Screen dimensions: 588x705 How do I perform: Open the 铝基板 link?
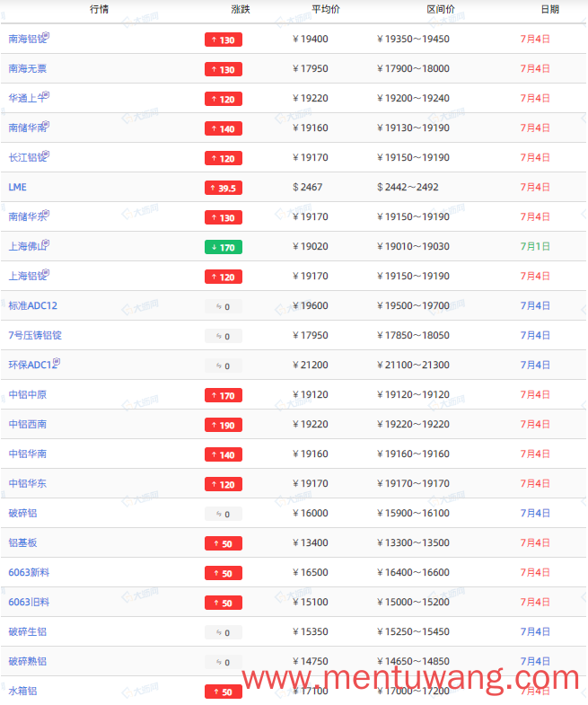pos(22,543)
